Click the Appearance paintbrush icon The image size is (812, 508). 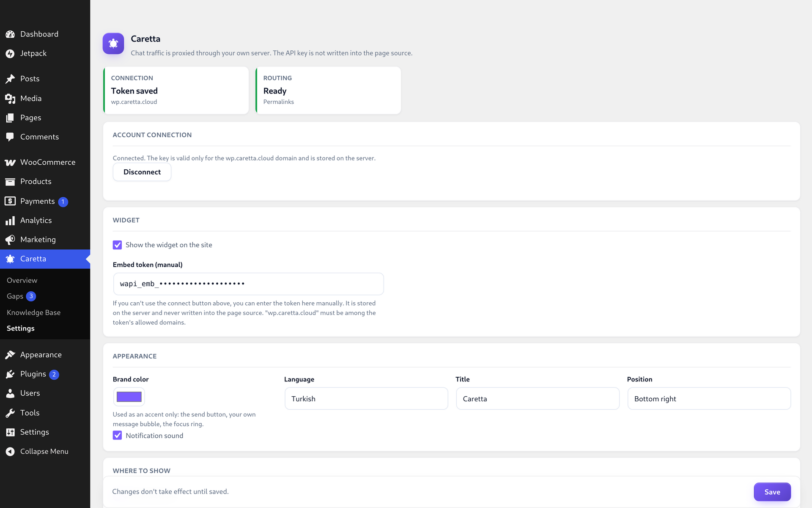(x=10, y=355)
